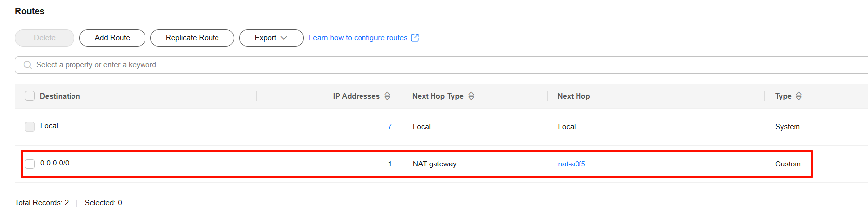The image size is (868, 219).
Task: Click the 0.0.0.0/0 destination cell
Action: point(55,163)
